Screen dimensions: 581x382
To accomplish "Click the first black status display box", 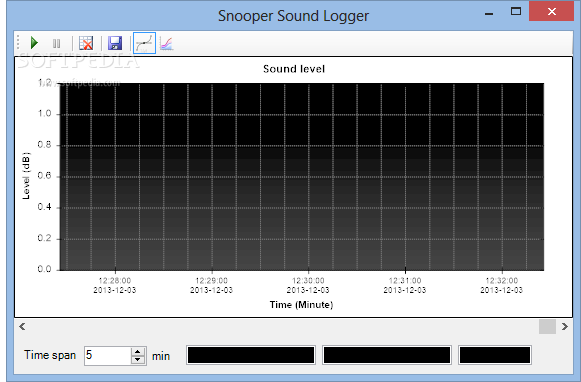I will click(251, 355).
